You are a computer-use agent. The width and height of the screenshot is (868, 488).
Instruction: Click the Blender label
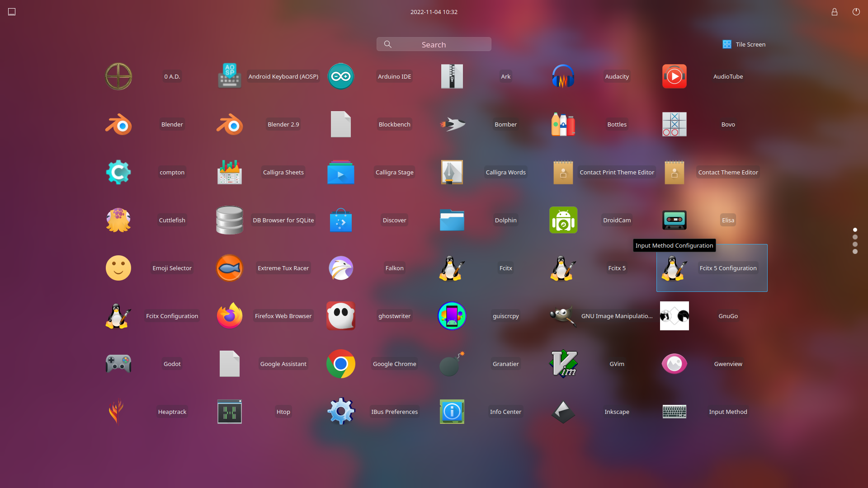coord(172,124)
